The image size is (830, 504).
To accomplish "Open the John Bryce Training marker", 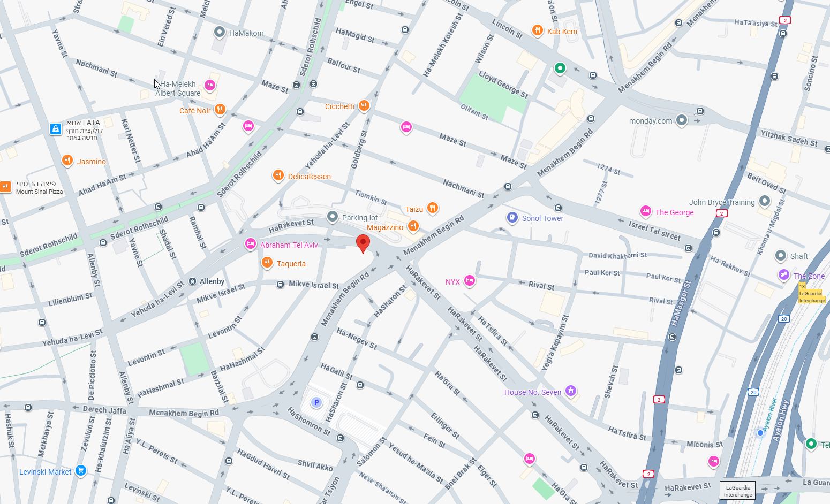I will coord(765,202).
